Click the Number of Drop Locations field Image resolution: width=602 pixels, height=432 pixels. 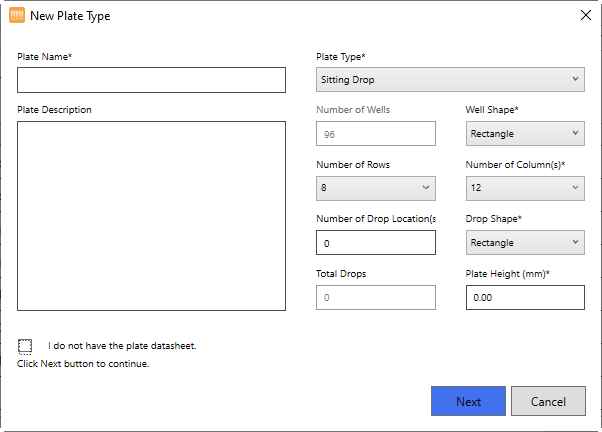(x=375, y=243)
